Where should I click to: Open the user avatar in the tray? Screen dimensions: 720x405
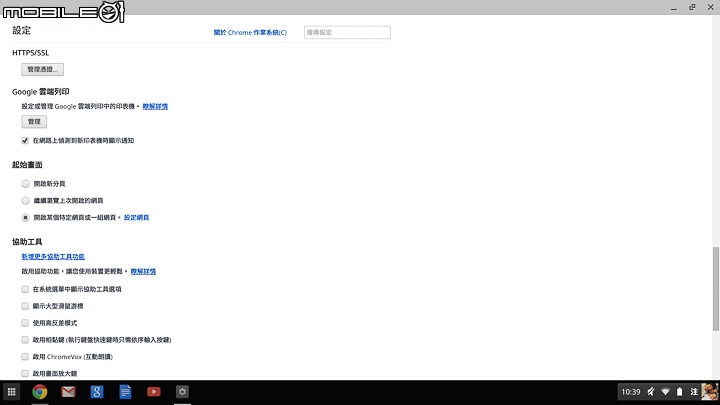[x=709, y=392]
